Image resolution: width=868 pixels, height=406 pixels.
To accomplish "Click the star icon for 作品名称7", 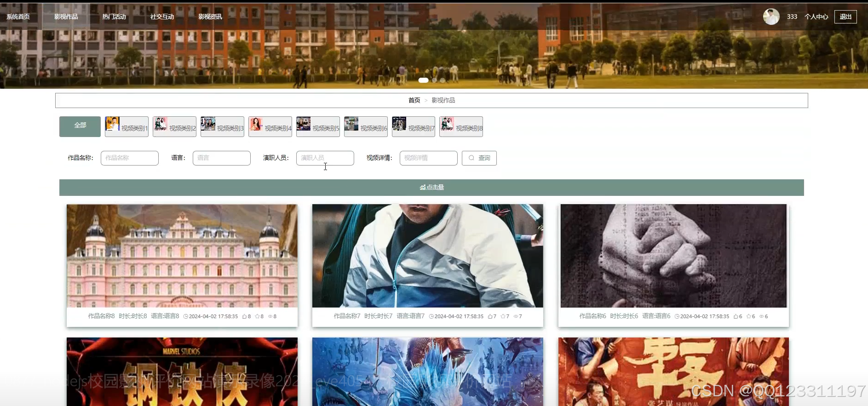I will [x=503, y=316].
